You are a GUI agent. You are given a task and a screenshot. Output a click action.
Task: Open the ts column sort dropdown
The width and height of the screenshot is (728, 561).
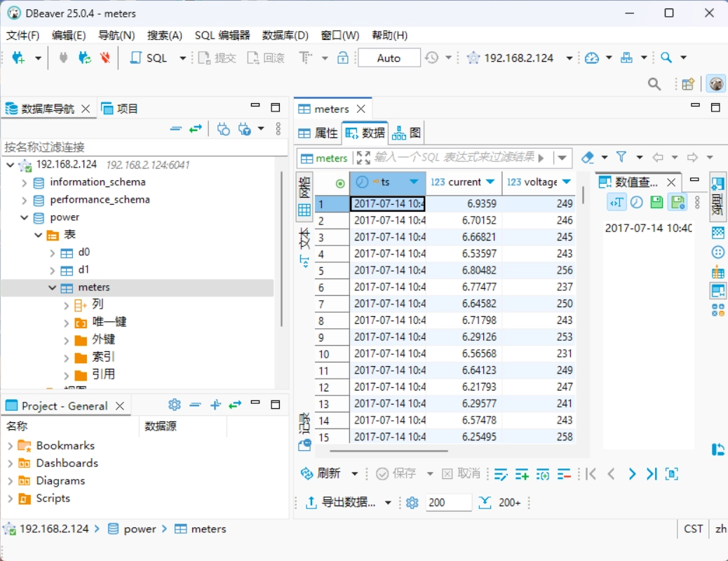[414, 182]
